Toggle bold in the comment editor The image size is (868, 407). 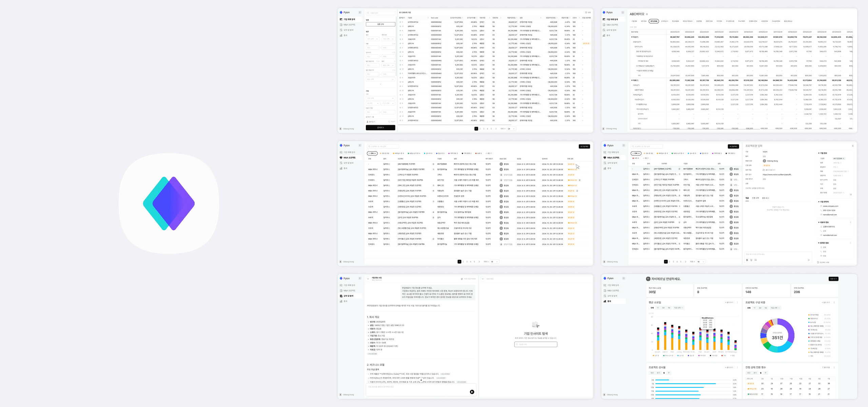tap(747, 260)
